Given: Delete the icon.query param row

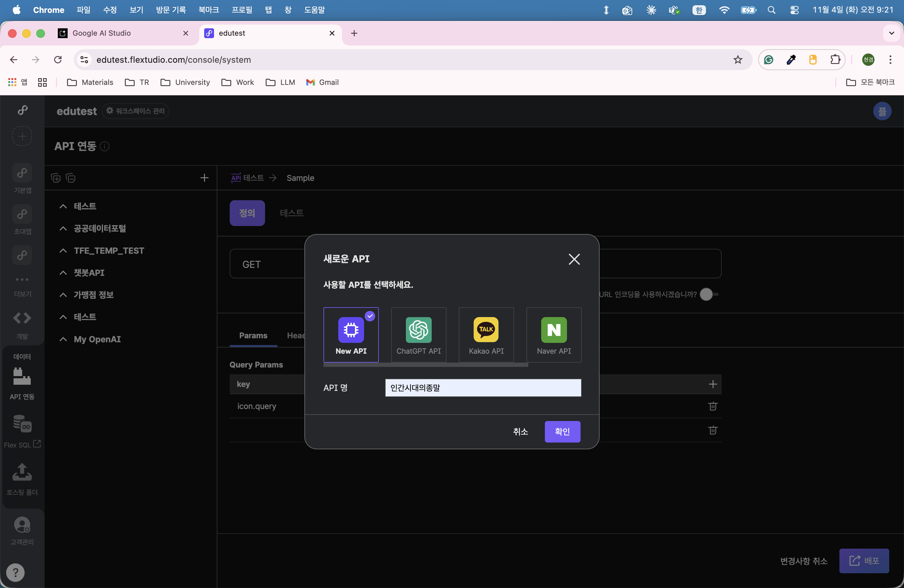Looking at the screenshot, I should pos(712,406).
